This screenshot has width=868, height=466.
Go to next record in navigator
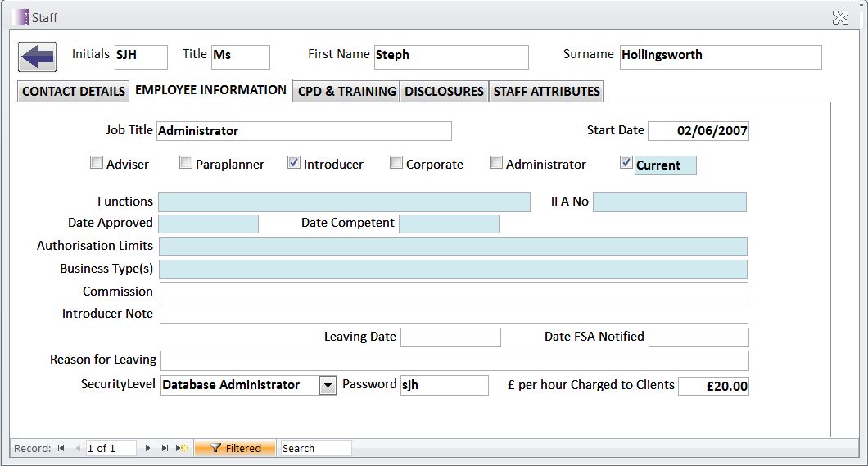tap(147, 448)
